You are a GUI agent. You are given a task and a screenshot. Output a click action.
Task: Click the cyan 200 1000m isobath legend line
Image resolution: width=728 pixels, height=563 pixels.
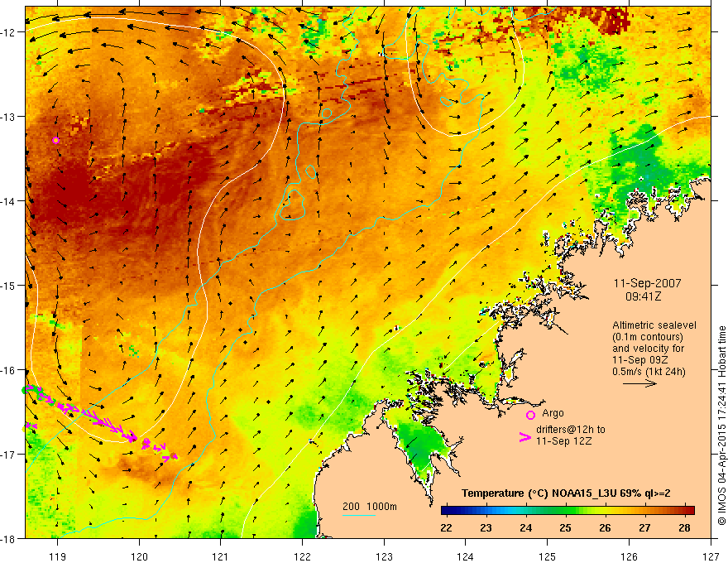[x=359, y=515]
